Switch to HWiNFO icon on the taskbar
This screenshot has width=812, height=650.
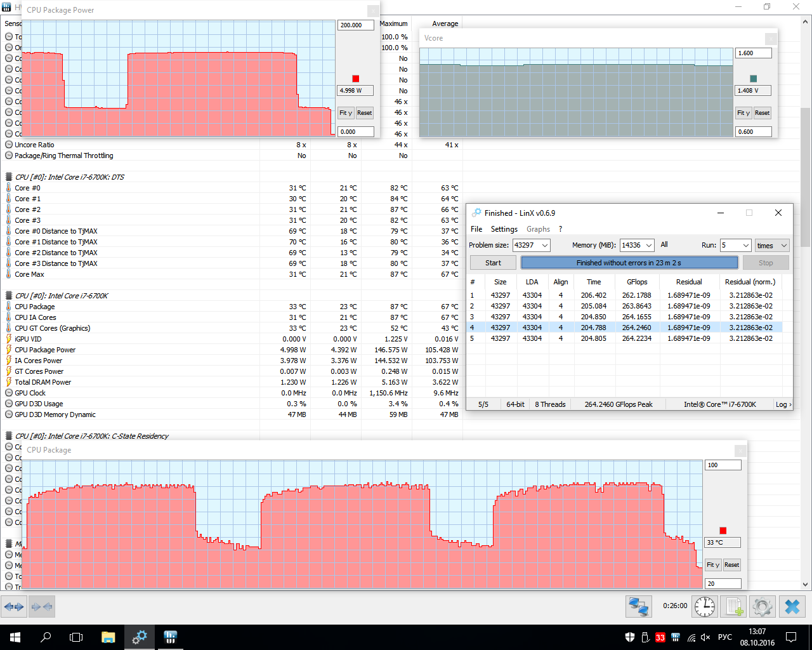[x=170, y=637]
